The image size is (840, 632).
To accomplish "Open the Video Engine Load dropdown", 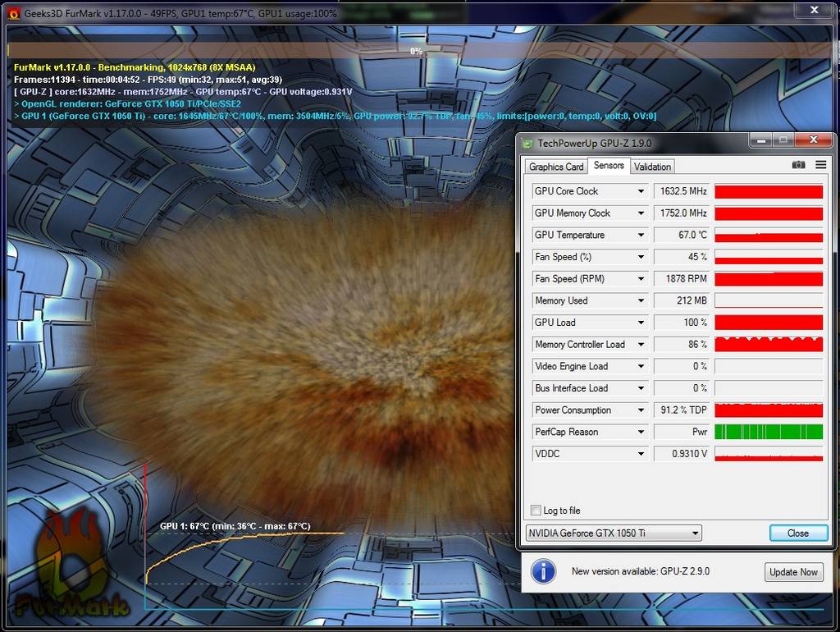I will tap(641, 367).
